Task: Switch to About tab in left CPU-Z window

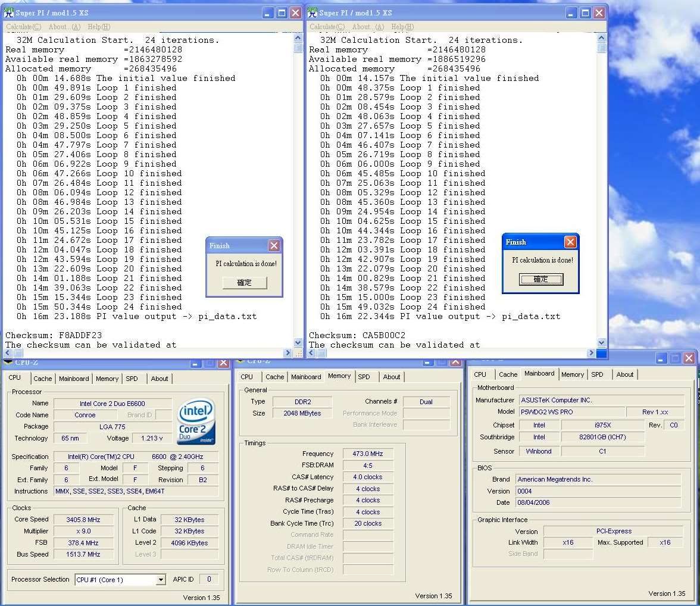Action: 160,379
